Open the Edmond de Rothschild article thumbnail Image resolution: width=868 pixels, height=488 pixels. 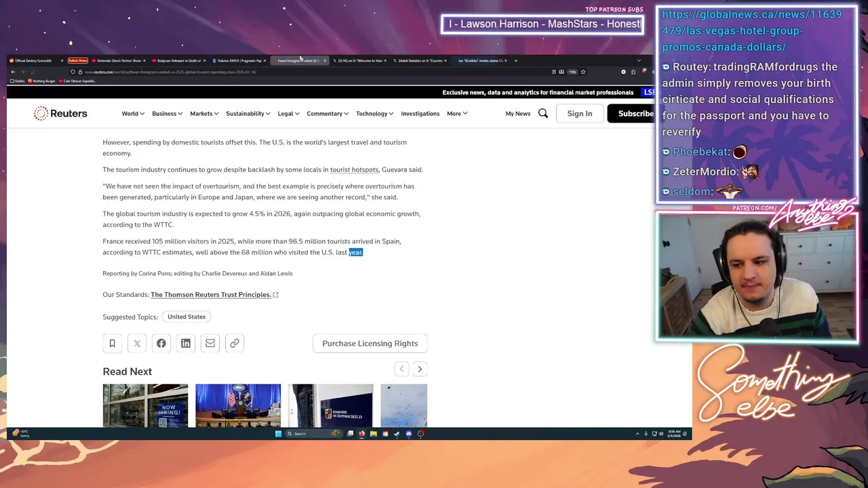coord(331,405)
